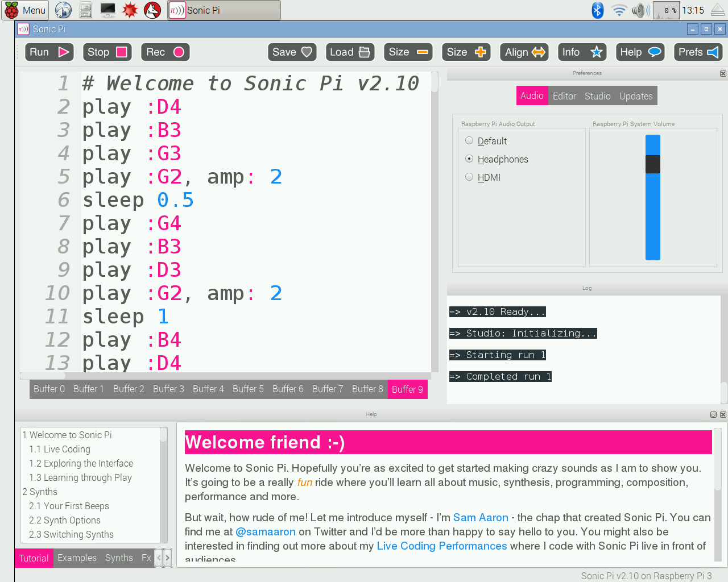Start recording with the Rec button
The width and height of the screenshot is (728, 582).
(165, 52)
